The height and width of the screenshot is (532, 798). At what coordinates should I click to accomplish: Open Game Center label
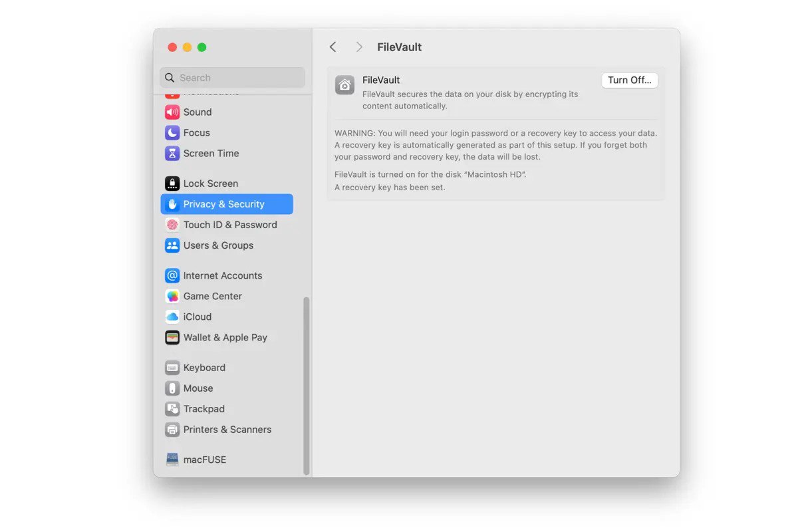click(213, 296)
